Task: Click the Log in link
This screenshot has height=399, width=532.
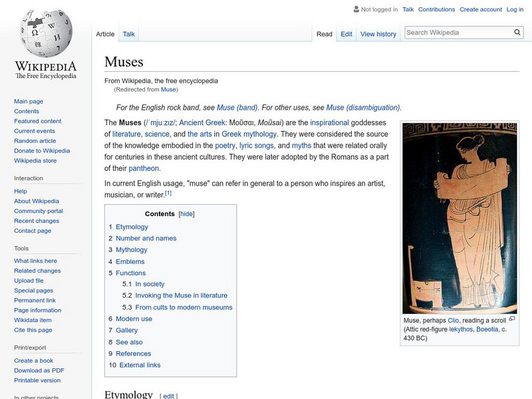Action: click(x=515, y=9)
